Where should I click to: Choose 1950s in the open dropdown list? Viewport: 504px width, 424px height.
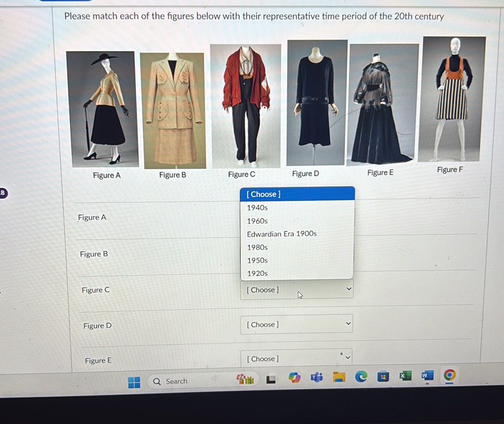point(257,260)
